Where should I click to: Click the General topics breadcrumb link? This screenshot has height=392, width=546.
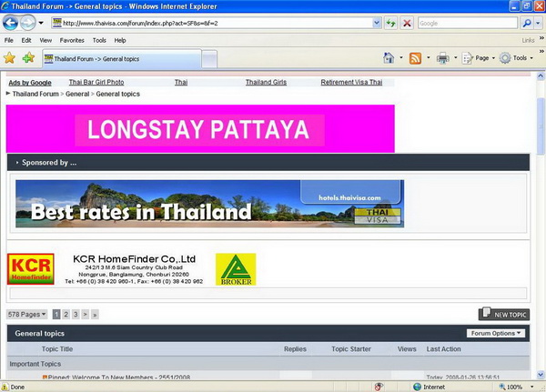click(117, 94)
